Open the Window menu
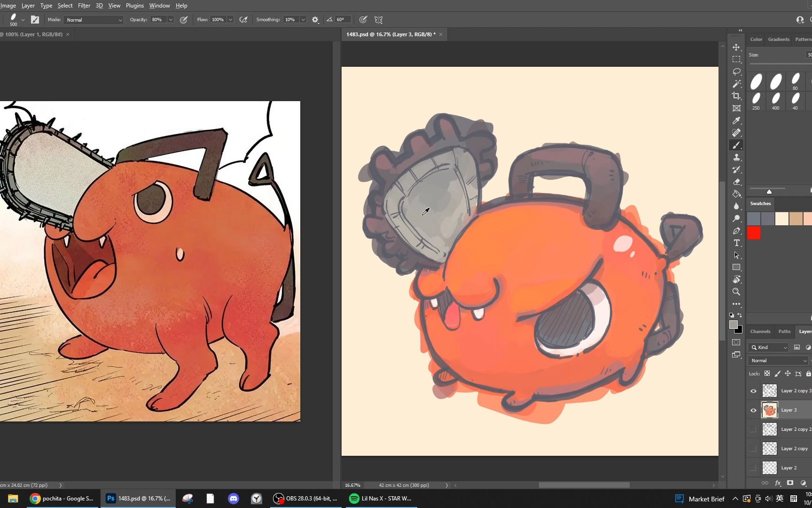This screenshot has width=812, height=508. click(159, 6)
